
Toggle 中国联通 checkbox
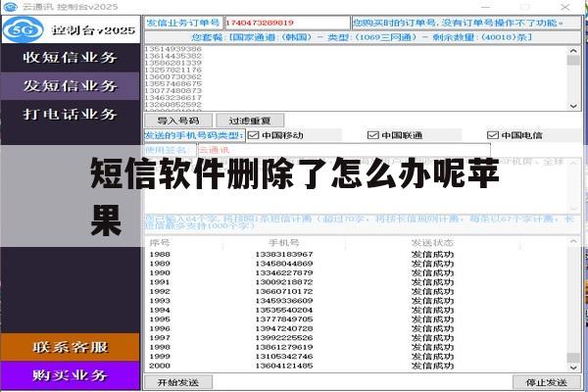click(372, 135)
